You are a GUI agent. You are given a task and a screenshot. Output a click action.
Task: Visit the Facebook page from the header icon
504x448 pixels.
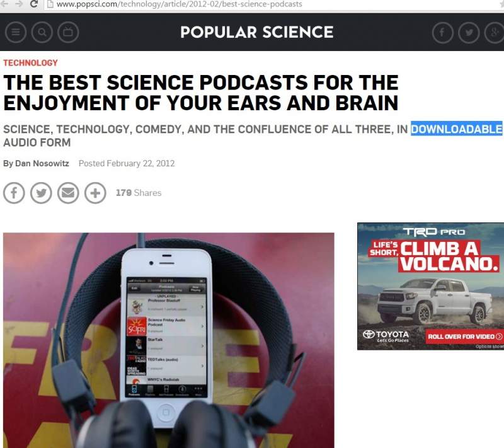[443, 32]
